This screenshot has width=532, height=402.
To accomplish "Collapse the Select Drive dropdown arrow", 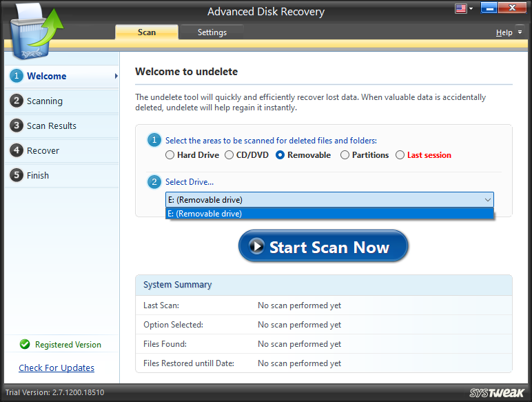I will 487,200.
